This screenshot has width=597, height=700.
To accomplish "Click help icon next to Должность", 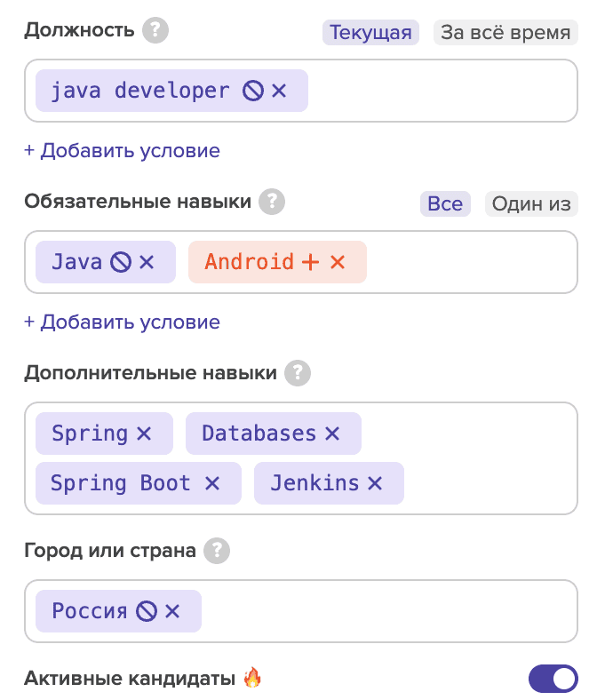I will click(x=155, y=31).
